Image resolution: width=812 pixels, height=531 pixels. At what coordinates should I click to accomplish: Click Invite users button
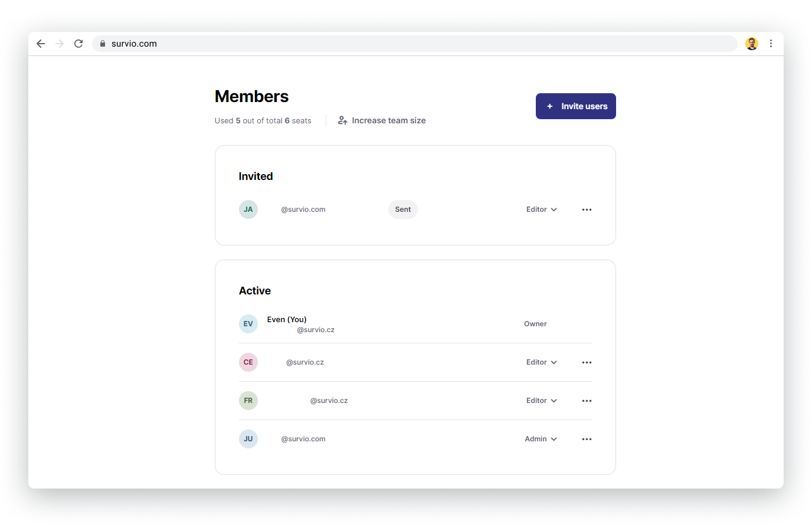pos(576,106)
